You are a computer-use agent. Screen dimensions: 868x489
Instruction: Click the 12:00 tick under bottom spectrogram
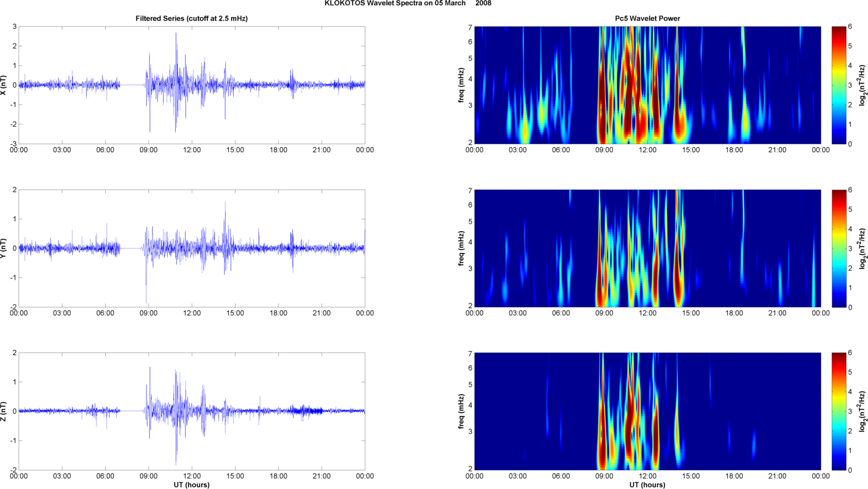(647, 476)
